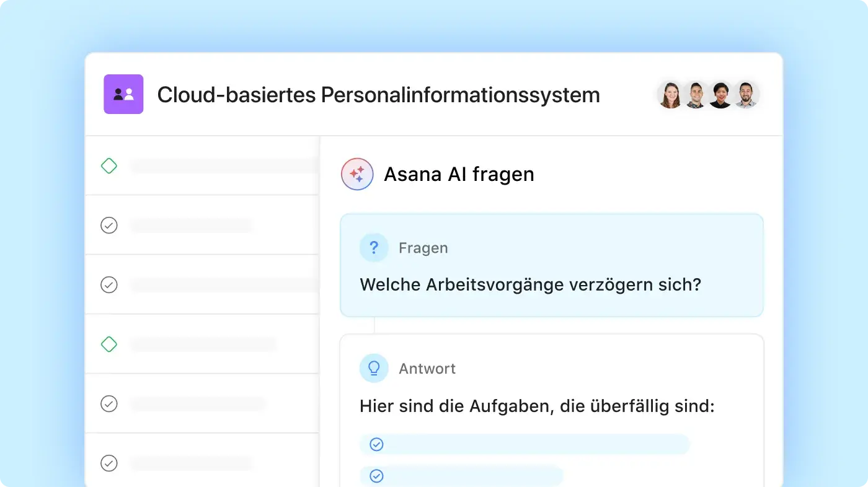
Task: Click text Hier sind die Aufgaben, die überfällig sind
Action: pyautogui.click(x=538, y=407)
